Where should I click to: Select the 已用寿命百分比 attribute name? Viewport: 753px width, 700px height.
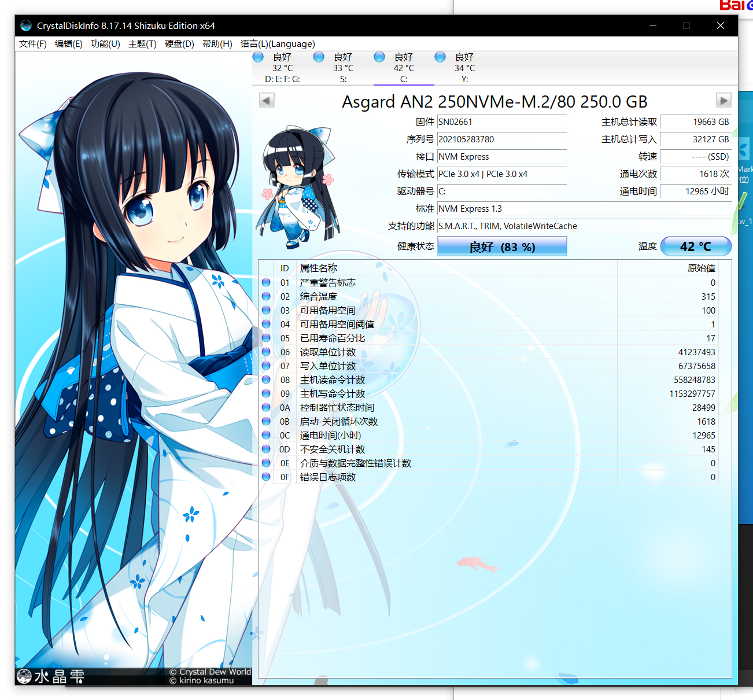(x=333, y=338)
